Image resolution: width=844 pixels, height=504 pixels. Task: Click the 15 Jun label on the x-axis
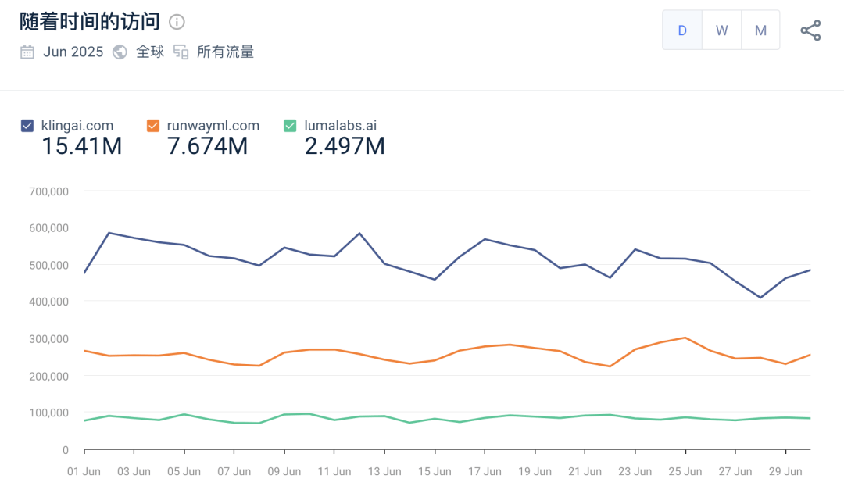pyautogui.click(x=435, y=472)
